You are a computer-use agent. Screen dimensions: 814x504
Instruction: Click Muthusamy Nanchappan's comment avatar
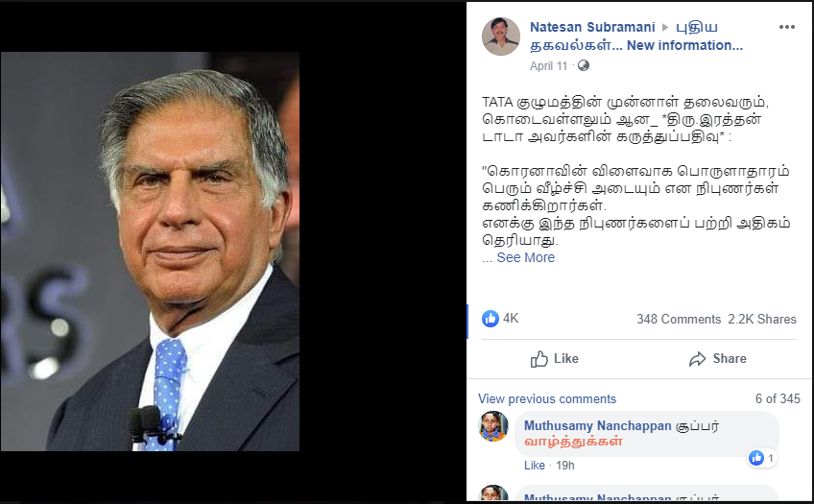[x=493, y=426]
